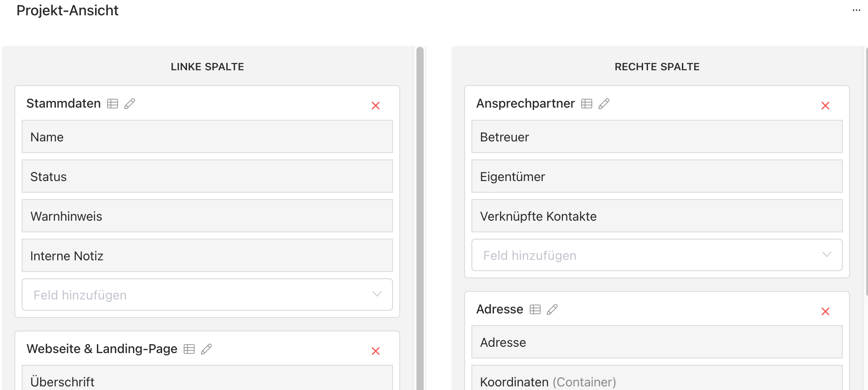Delete the Webseite & Landing-Page section

(375, 351)
